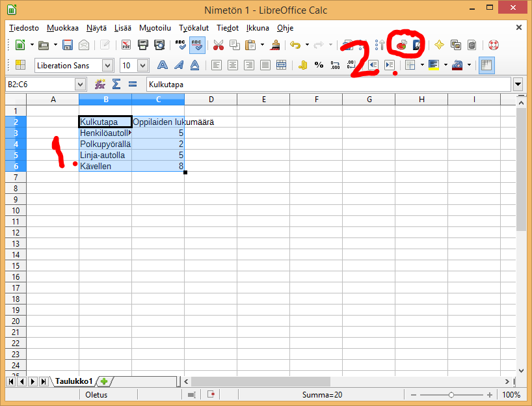This screenshot has width=532, height=406.
Task: Click the Cut scissors icon
Action: click(x=219, y=45)
